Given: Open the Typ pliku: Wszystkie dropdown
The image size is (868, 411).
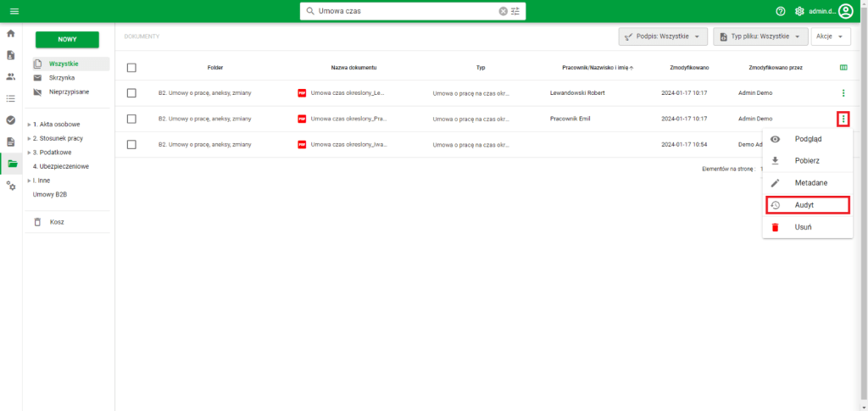Looking at the screenshot, I should pyautogui.click(x=759, y=36).
